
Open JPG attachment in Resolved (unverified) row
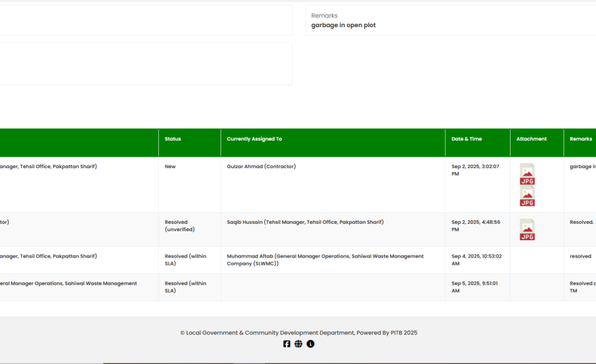pos(527,230)
